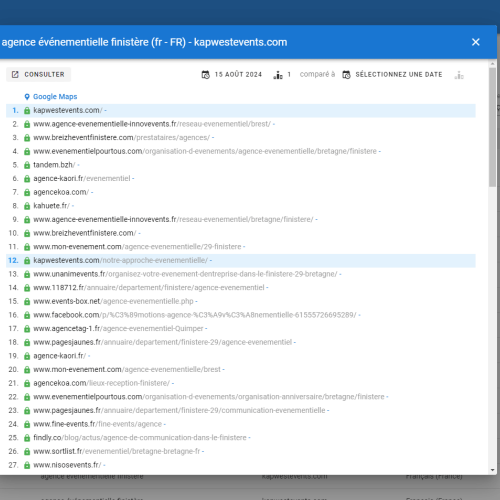Open result 23 pagesjaunes communication-evenementielle link
Image resolution: width=500 pixels, height=500 pixels.
coord(179,411)
